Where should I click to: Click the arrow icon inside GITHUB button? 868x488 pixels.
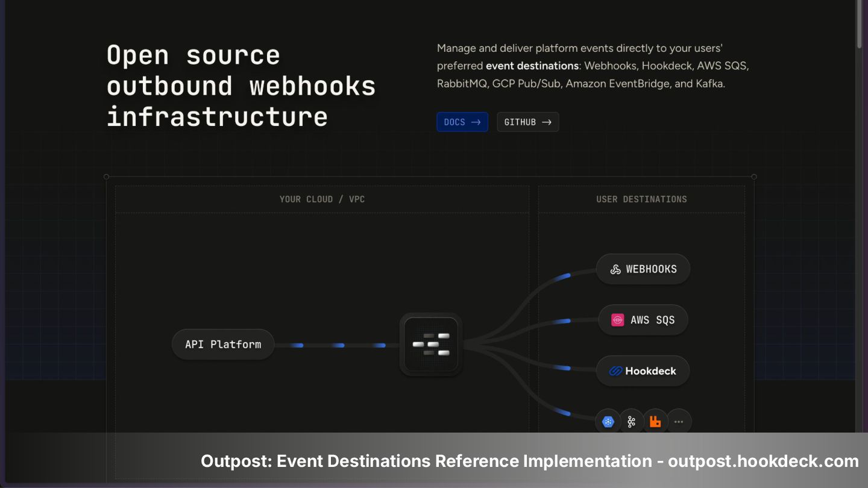[547, 122]
